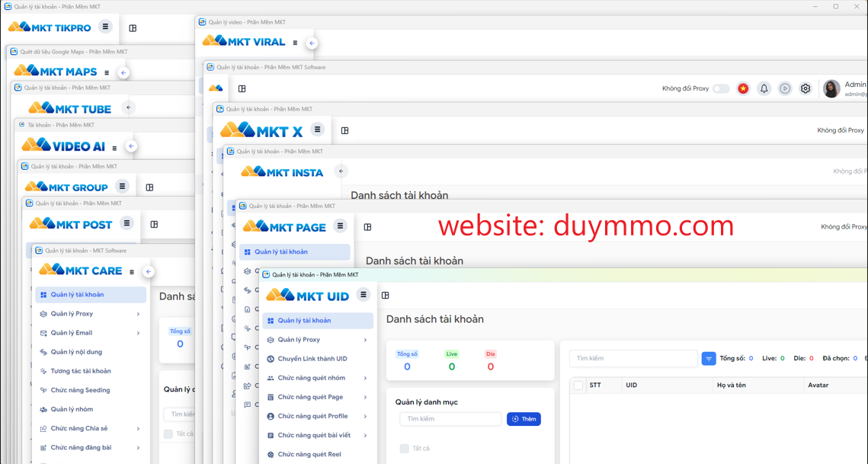This screenshot has height=464, width=868.
Task: Click the blue filter icon in MKT UID
Action: tap(709, 358)
